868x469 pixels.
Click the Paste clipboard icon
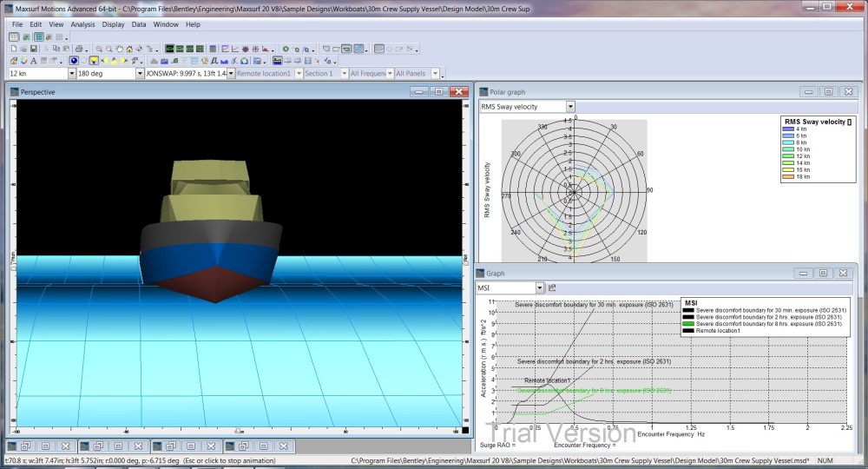point(66,49)
